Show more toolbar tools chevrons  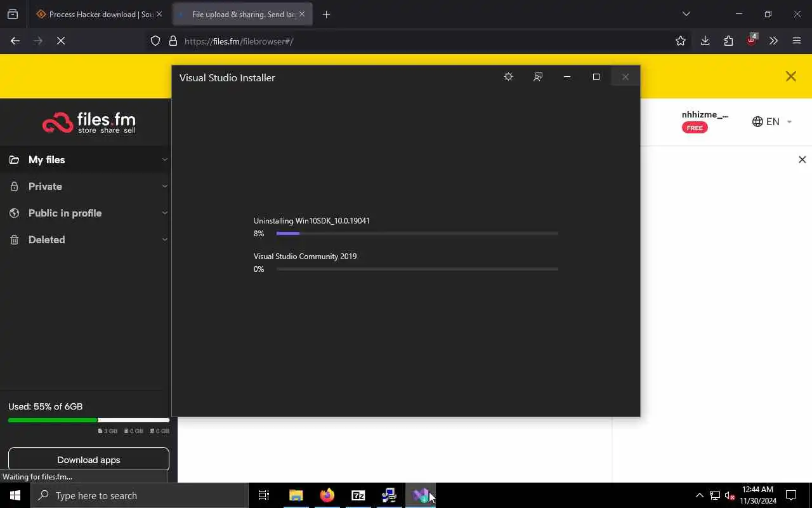tap(773, 41)
